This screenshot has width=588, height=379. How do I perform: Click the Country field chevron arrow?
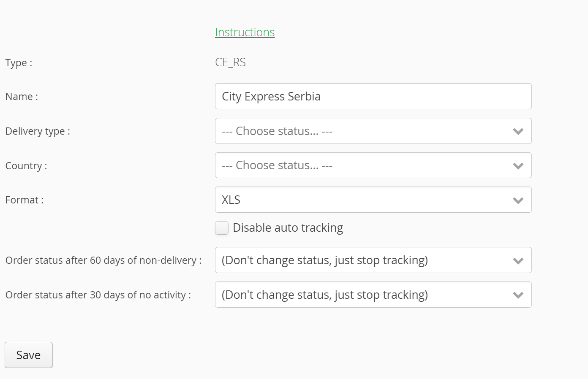pyautogui.click(x=518, y=166)
